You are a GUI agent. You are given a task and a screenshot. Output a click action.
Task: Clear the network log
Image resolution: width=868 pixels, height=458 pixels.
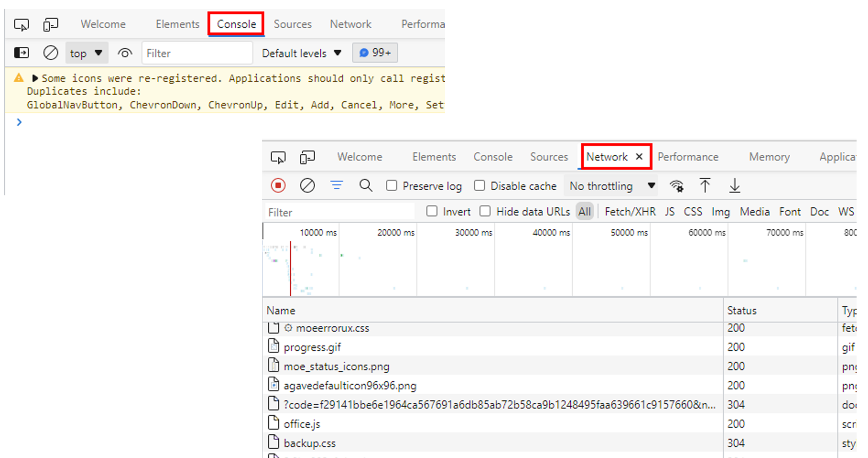(307, 186)
